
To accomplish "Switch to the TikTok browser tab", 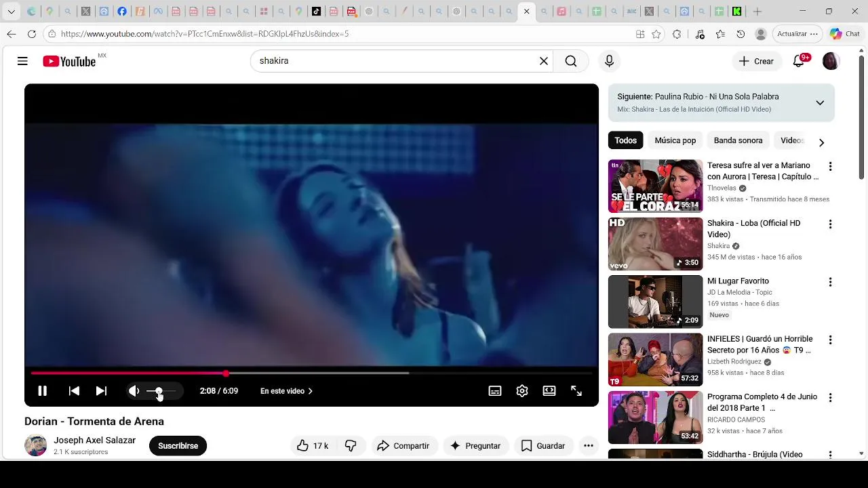I will 316,12.
